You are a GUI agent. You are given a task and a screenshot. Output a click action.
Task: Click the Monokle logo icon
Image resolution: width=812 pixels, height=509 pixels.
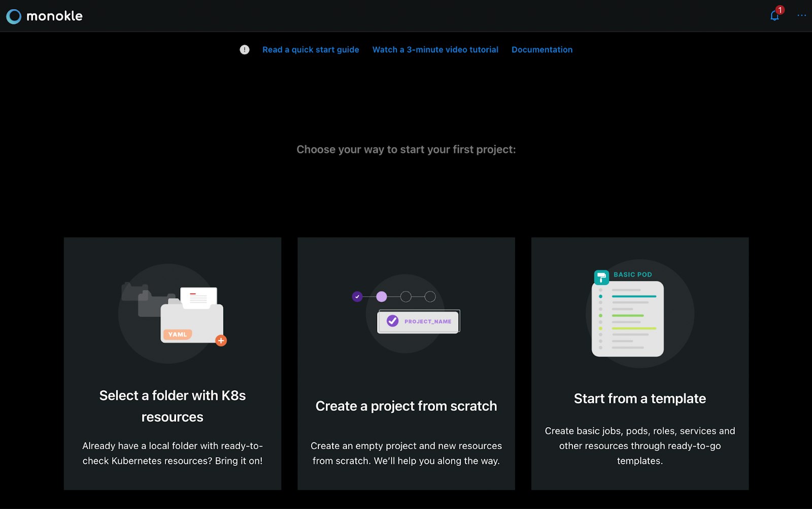coord(14,16)
